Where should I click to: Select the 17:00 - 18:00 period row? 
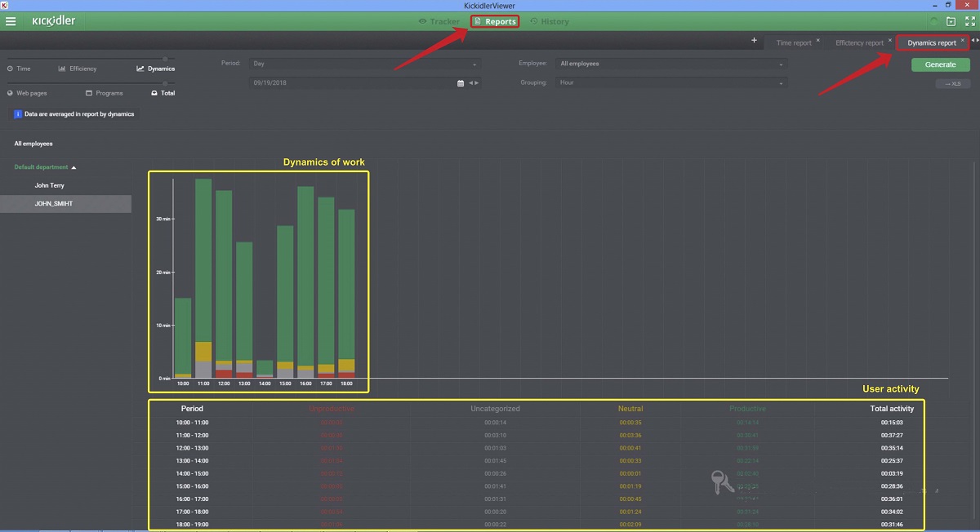coord(537,512)
